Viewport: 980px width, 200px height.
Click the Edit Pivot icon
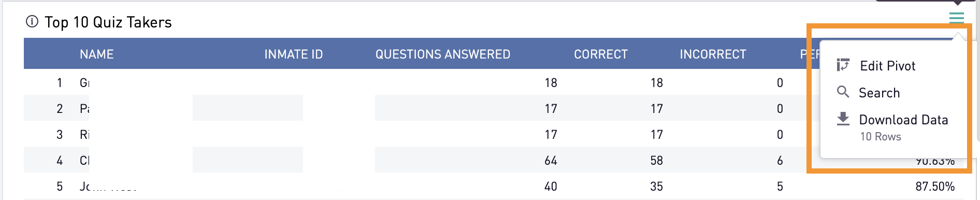click(x=843, y=65)
